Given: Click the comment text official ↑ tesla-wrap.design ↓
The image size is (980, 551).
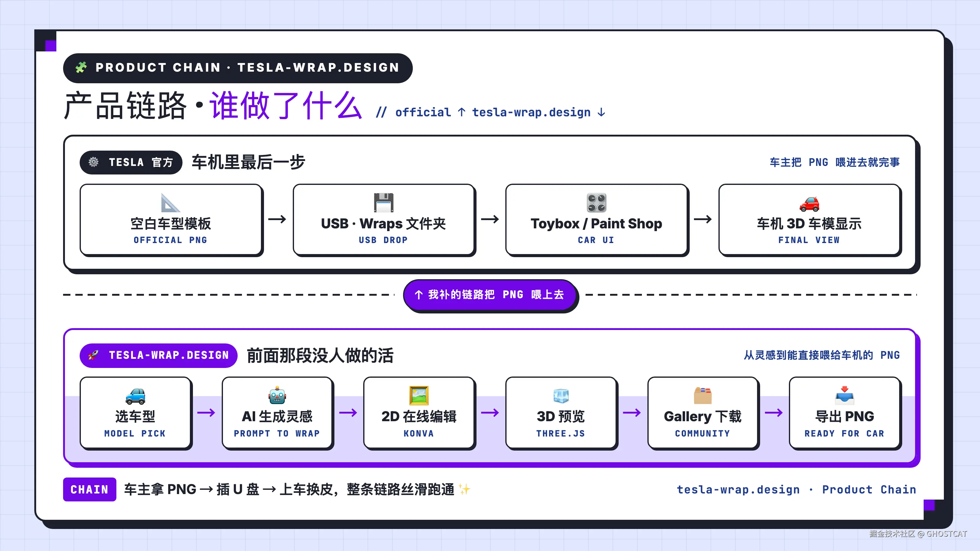Looking at the screenshot, I should click(x=501, y=112).
